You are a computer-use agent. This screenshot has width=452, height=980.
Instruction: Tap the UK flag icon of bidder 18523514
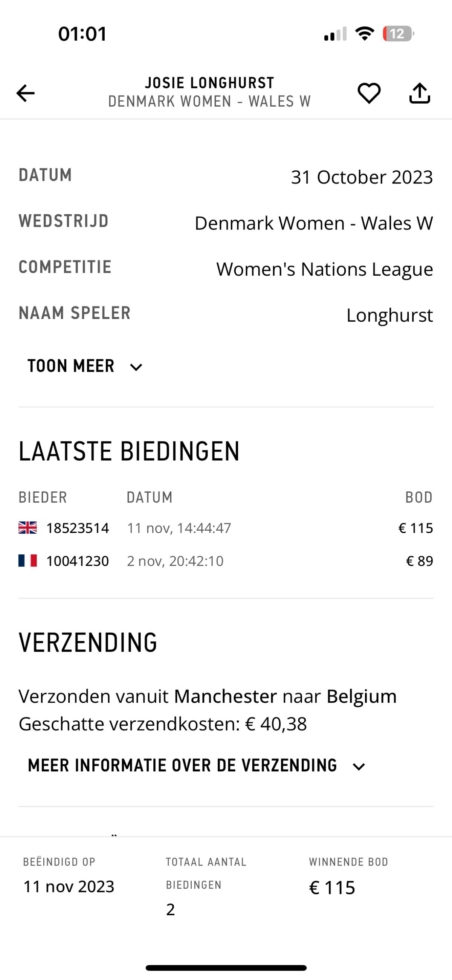tap(28, 528)
